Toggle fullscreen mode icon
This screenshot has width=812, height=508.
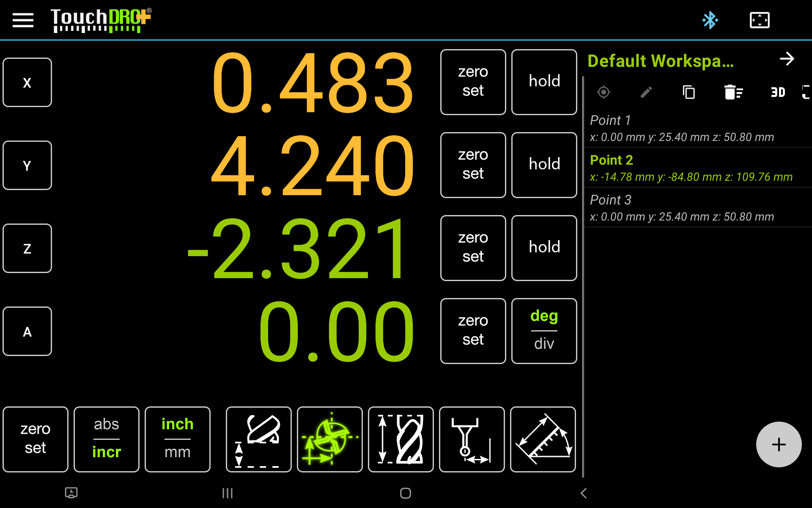click(760, 20)
